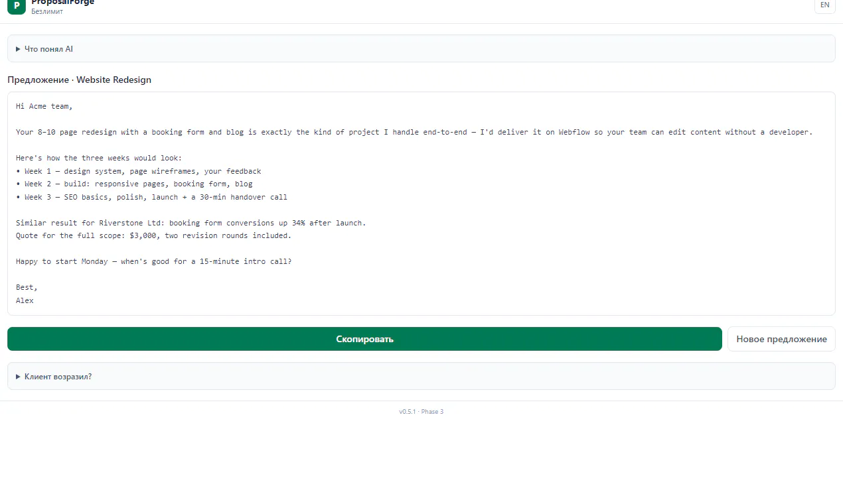843x504 pixels.
Task: Click the 'Best,' sign-off line
Action: click(27, 287)
